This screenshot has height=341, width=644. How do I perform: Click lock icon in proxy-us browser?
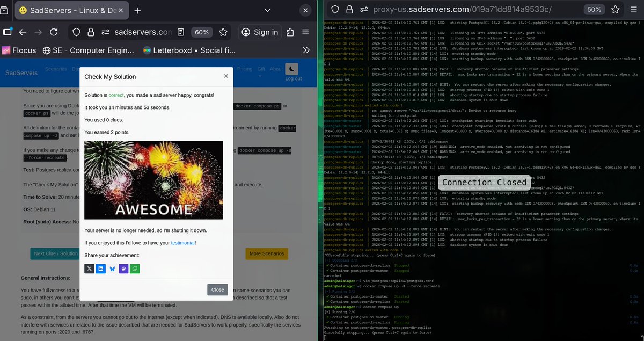pyautogui.click(x=349, y=10)
